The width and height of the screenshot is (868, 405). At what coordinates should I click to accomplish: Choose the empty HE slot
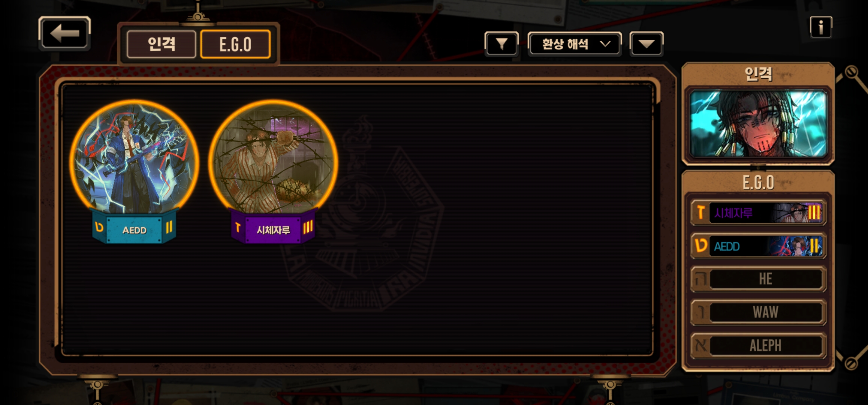(x=758, y=279)
